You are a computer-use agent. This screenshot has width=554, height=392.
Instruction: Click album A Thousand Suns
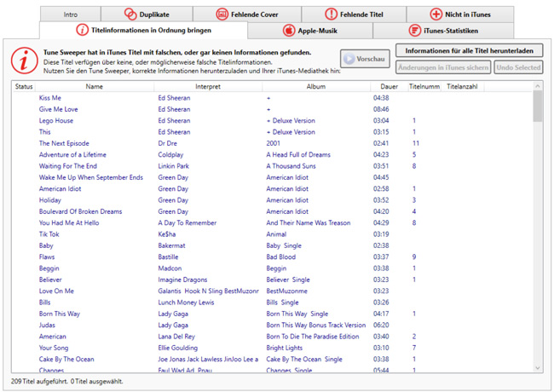(291, 165)
